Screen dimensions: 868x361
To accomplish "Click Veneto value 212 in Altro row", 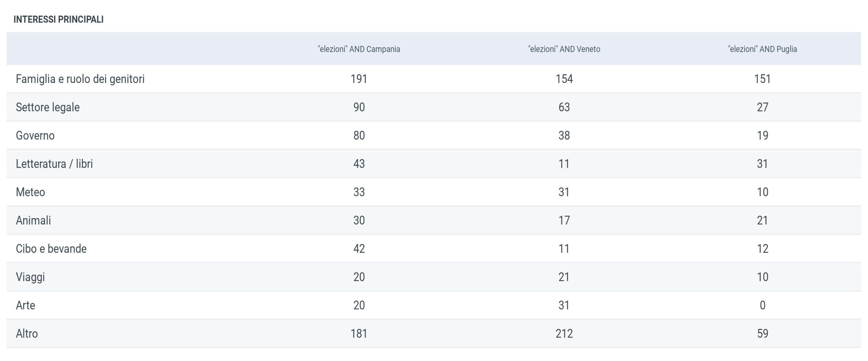I will point(564,334).
